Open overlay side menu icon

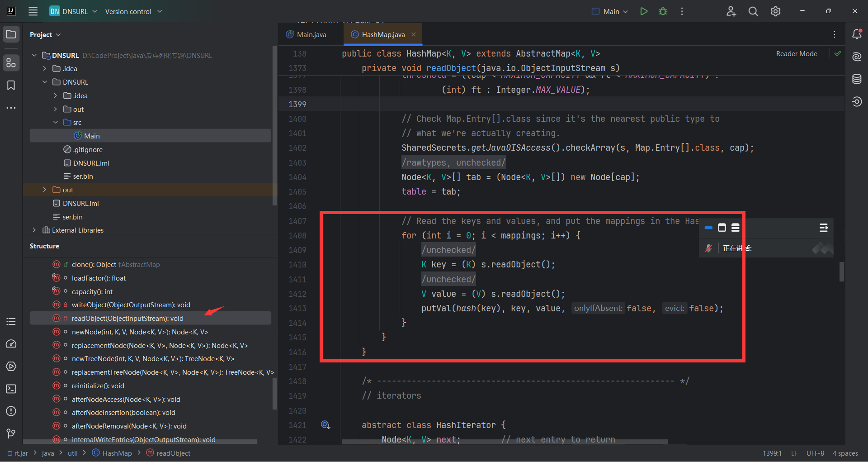coord(824,228)
